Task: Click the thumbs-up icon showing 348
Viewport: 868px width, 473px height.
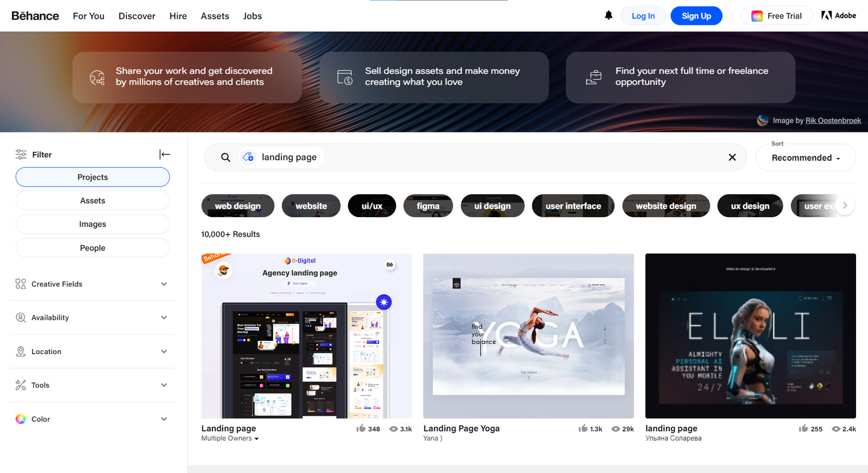Action: pyautogui.click(x=361, y=428)
